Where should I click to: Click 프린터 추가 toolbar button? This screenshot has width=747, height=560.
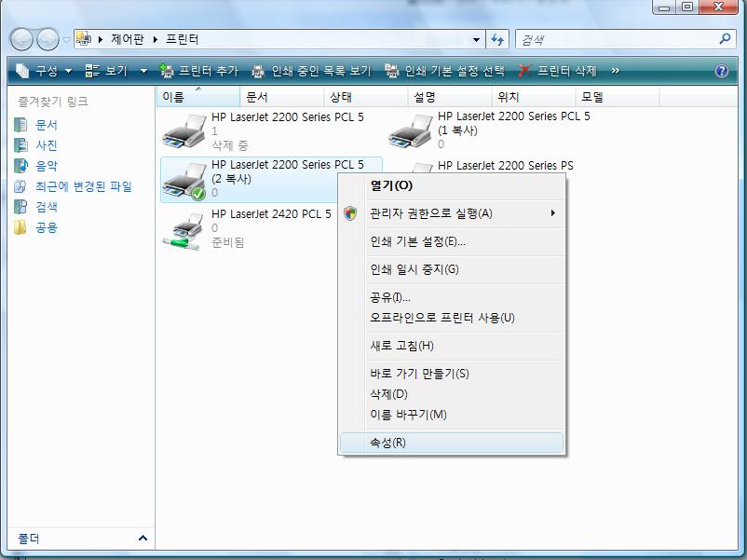coord(198,71)
